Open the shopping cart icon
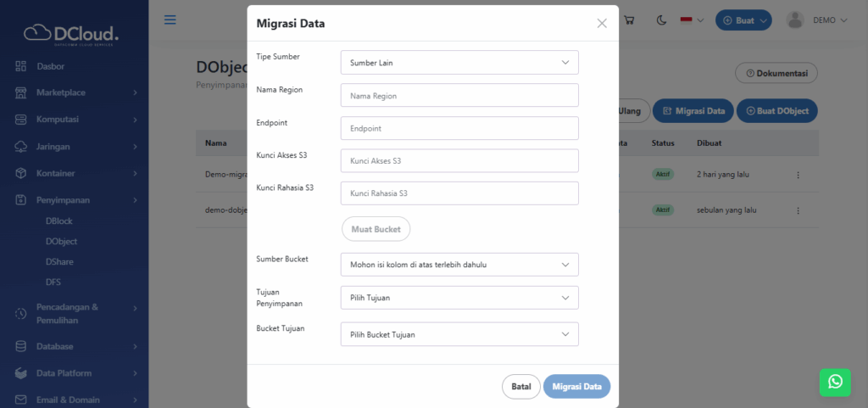 point(629,20)
